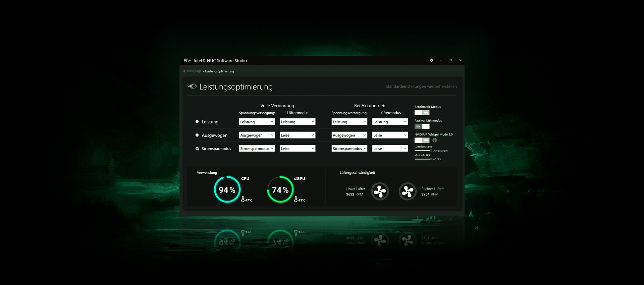Click the left fan icon
This screenshot has width=644, height=285.
pos(380,191)
